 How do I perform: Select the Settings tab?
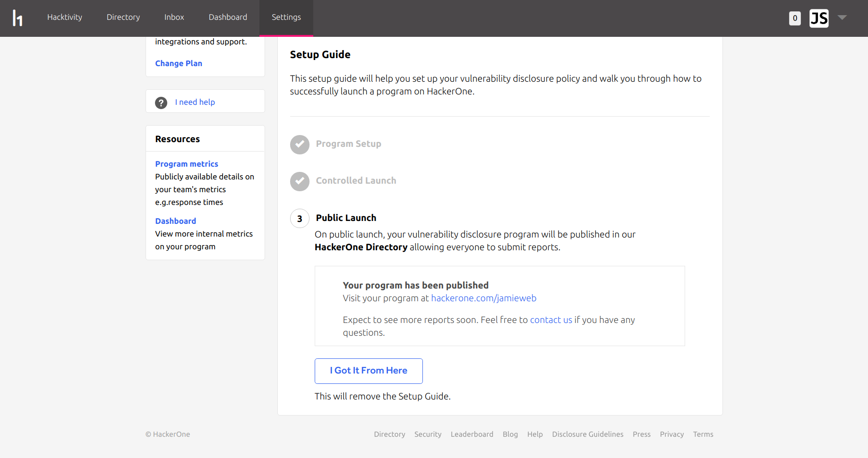click(286, 17)
